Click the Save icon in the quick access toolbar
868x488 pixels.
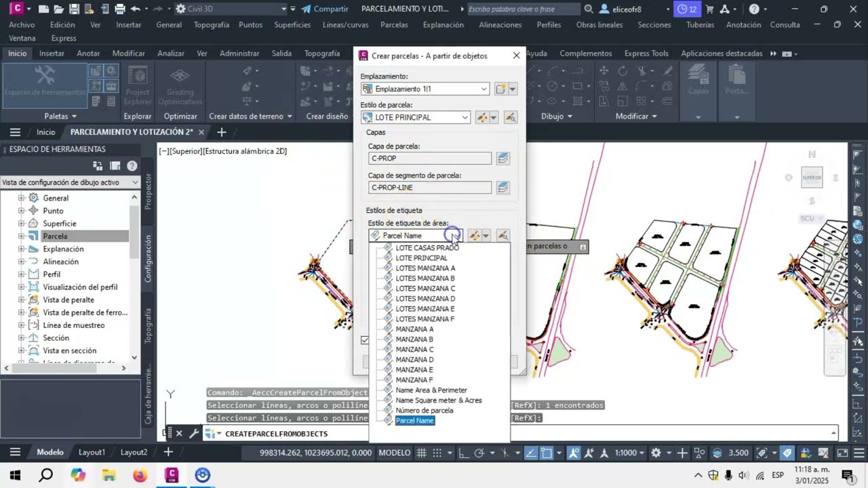[x=75, y=9]
